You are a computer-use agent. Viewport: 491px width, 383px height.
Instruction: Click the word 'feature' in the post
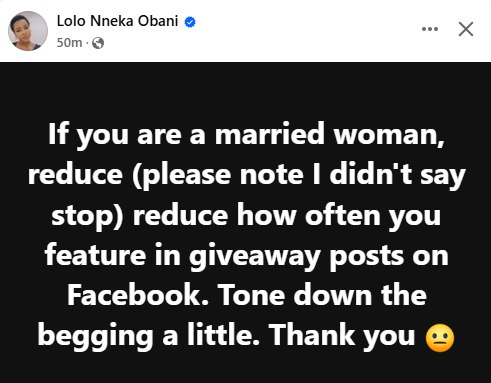[x=95, y=255]
